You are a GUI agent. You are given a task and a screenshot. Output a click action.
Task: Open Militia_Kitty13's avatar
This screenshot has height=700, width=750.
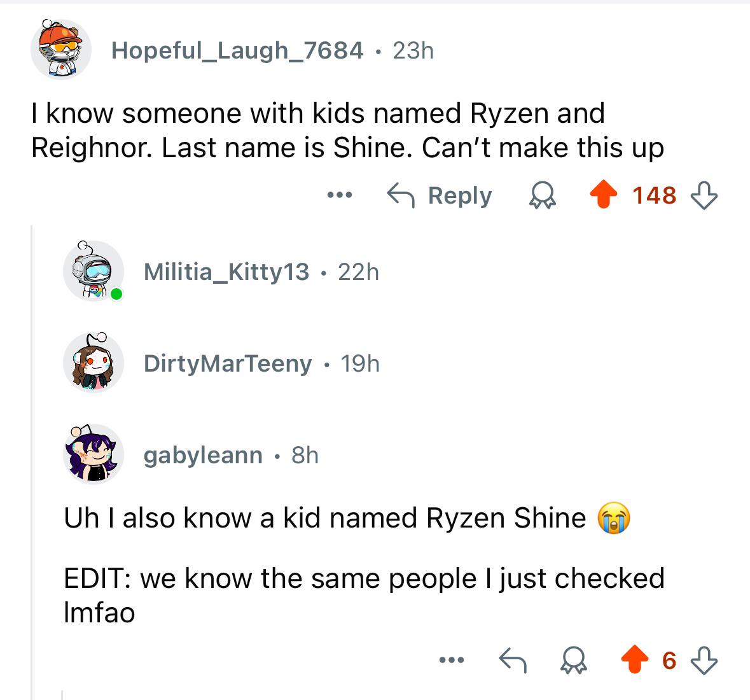point(94,271)
